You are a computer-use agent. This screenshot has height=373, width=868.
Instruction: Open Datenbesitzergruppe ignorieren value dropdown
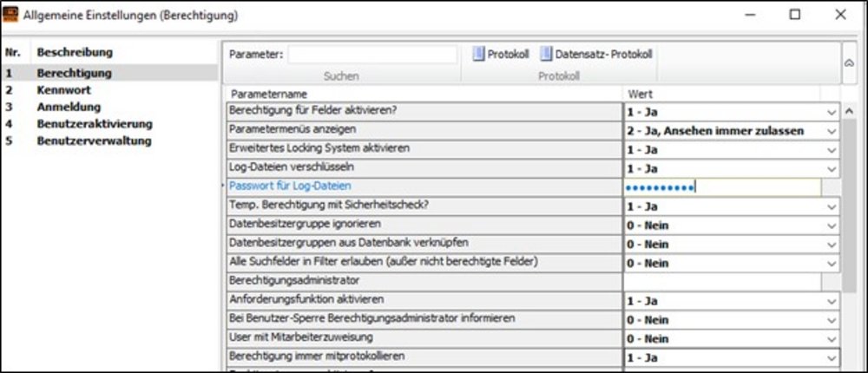(x=831, y=225)
